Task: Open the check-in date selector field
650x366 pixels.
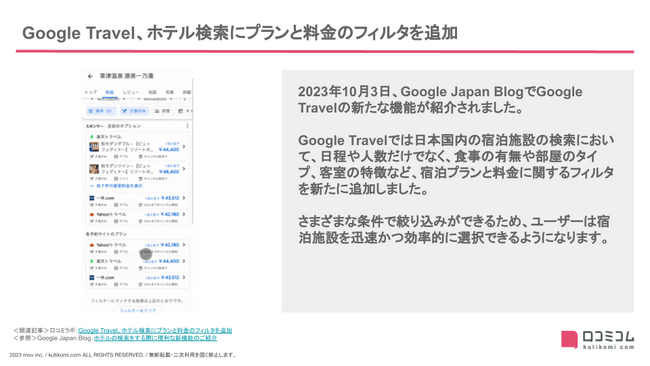Action: pos(108,99)
